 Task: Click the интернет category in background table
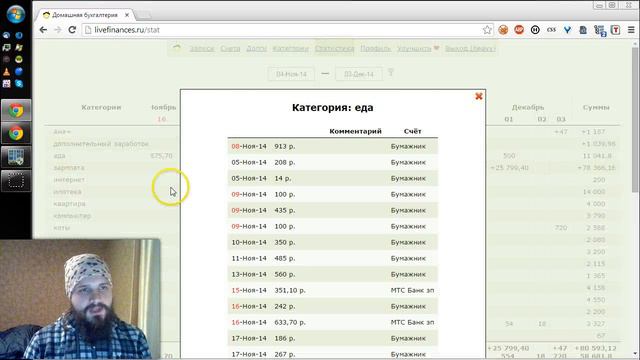pos(69,180)
